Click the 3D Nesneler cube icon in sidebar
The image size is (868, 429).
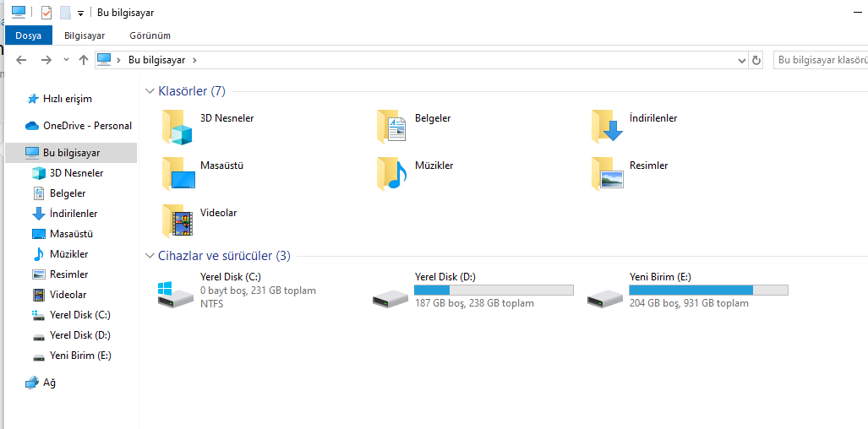tap(39, 173)
